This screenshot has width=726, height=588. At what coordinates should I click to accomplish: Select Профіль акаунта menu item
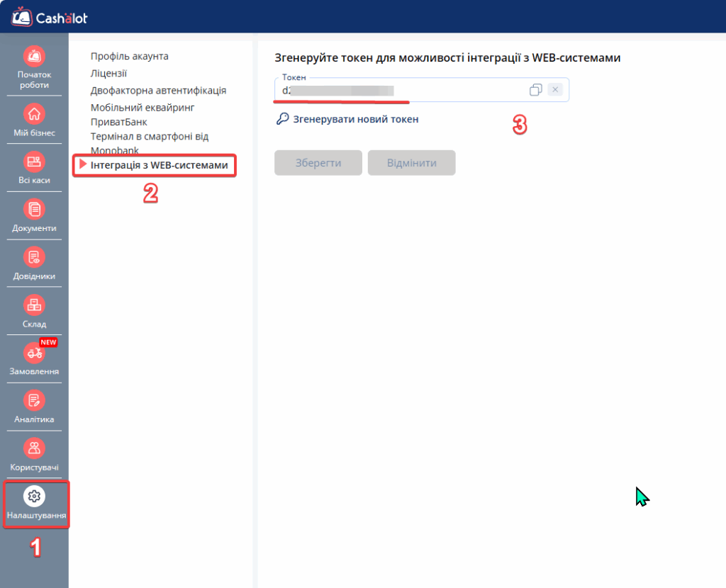click(x=130, y=56)
